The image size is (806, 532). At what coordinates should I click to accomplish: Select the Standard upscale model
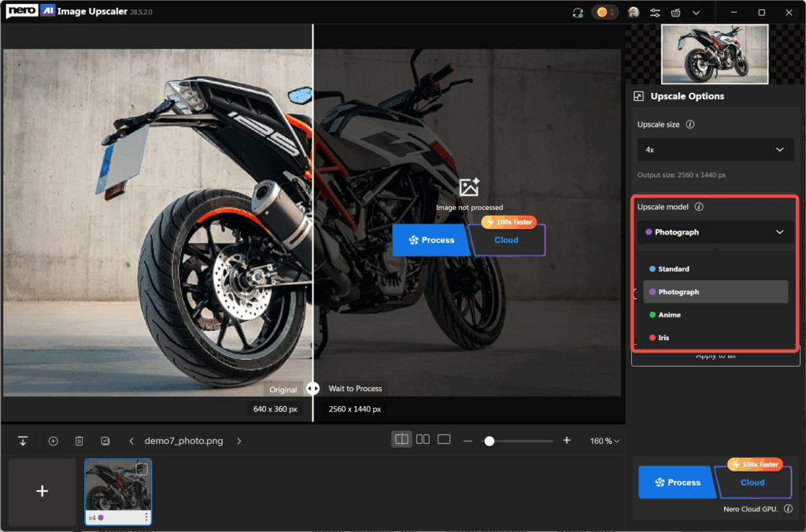click(715, 268)
